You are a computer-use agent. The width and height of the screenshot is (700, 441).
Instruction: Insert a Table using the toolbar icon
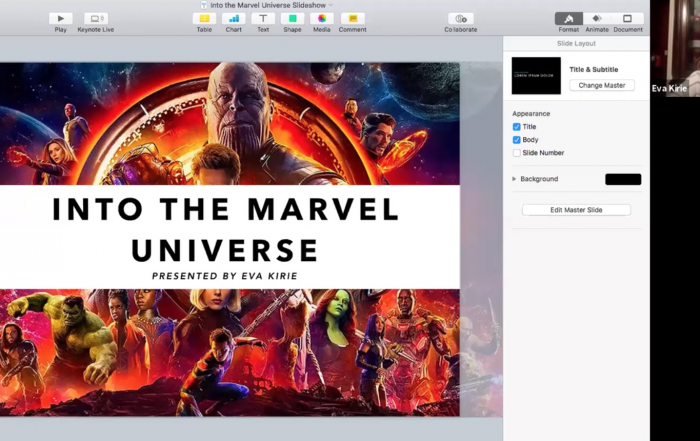point(204,18)
